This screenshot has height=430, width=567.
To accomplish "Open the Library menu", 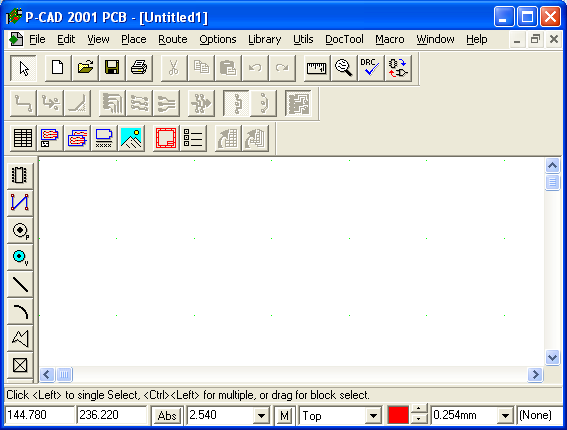I will click(265, 39).
